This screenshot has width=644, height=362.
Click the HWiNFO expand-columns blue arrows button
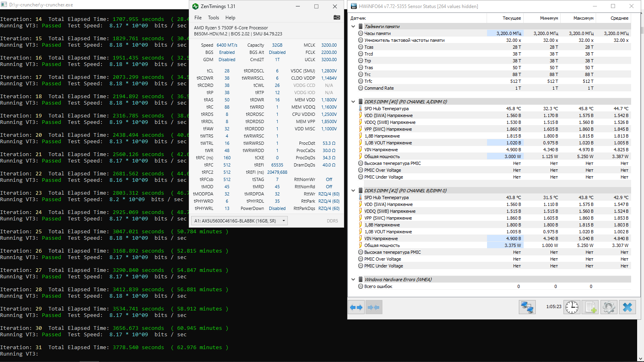tap(356, 307)
